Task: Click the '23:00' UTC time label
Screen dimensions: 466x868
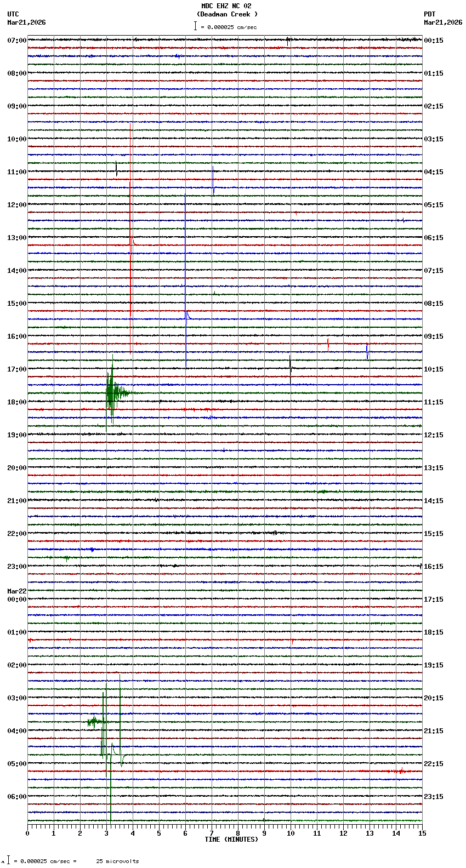Action: (x=17, y=567)
